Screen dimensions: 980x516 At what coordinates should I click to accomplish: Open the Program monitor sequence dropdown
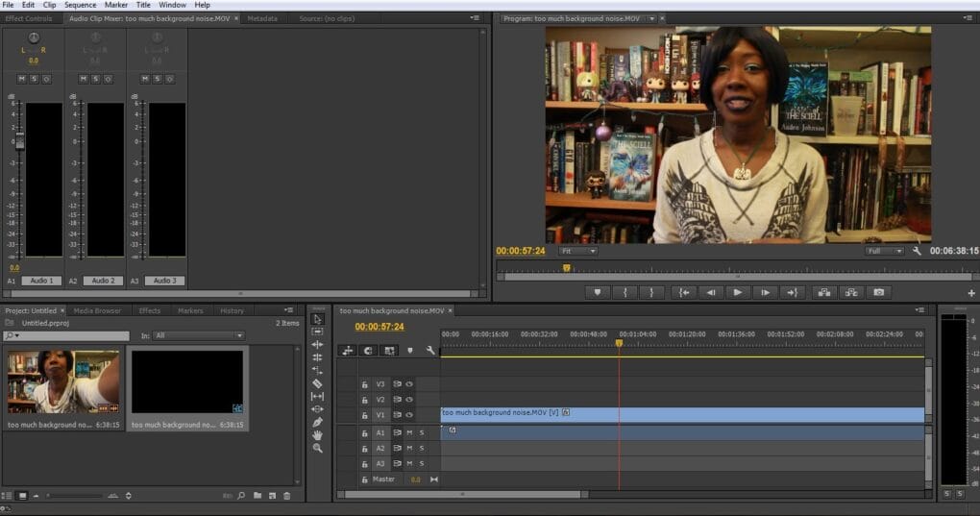coord(651,19)
